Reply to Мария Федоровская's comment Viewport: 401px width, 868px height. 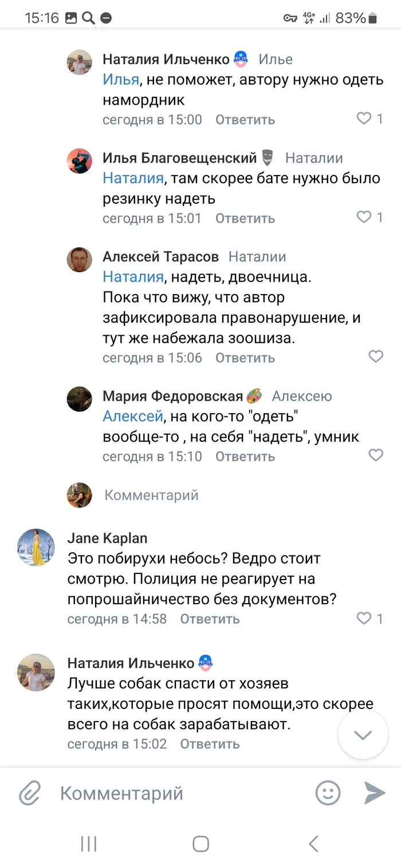(x=245, y=457)
